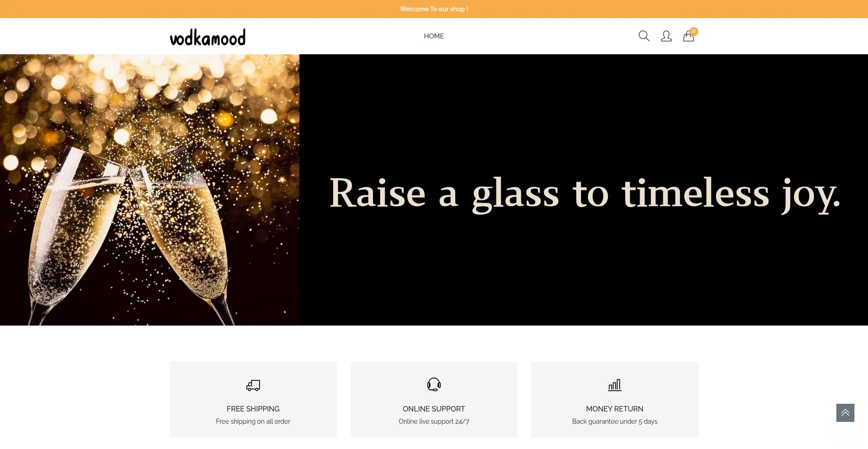Screen dimensions: 868x449
Task: Click 'Online live support 24/7' text
Action: (434, 421)
